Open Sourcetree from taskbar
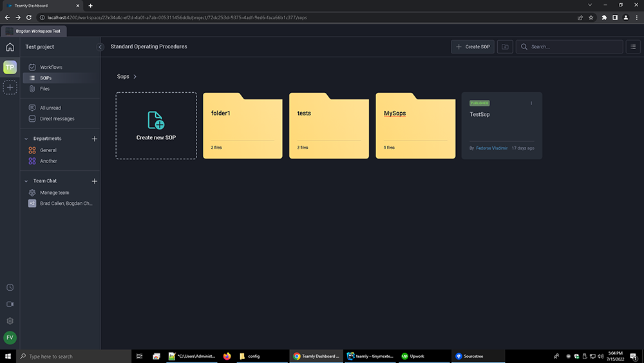 [x=478, y=357]
